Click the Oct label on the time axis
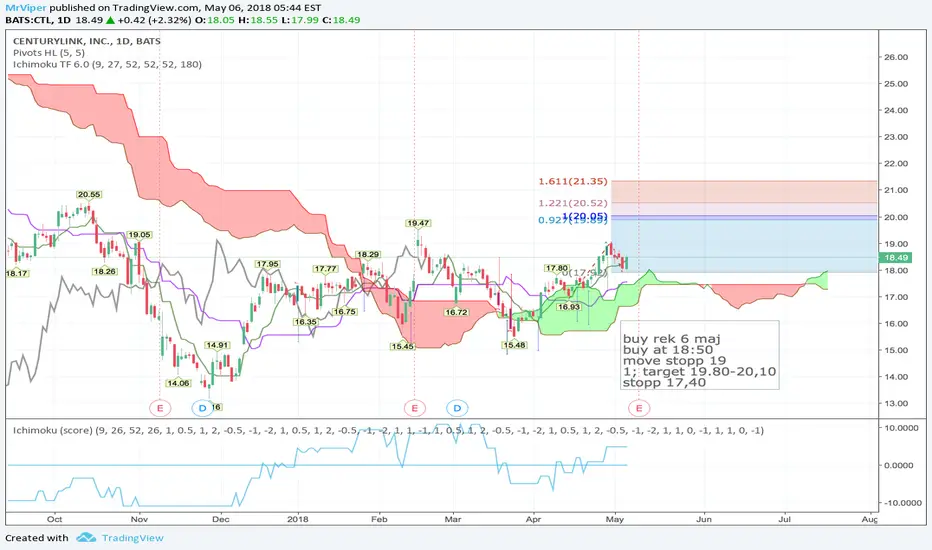The height and width of the screenshot is (550, 932). pos(54,519)
